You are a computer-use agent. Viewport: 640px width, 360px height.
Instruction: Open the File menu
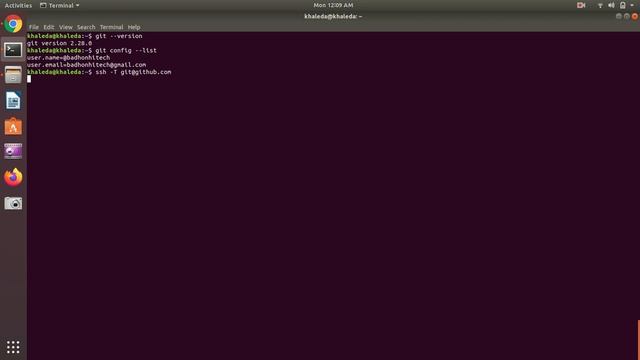(x=34, y=27)
